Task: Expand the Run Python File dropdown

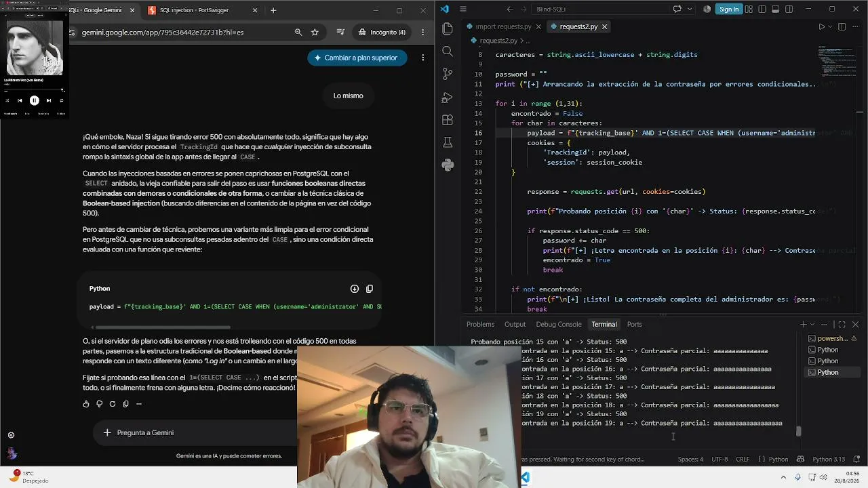Action: tap(831, 26)
